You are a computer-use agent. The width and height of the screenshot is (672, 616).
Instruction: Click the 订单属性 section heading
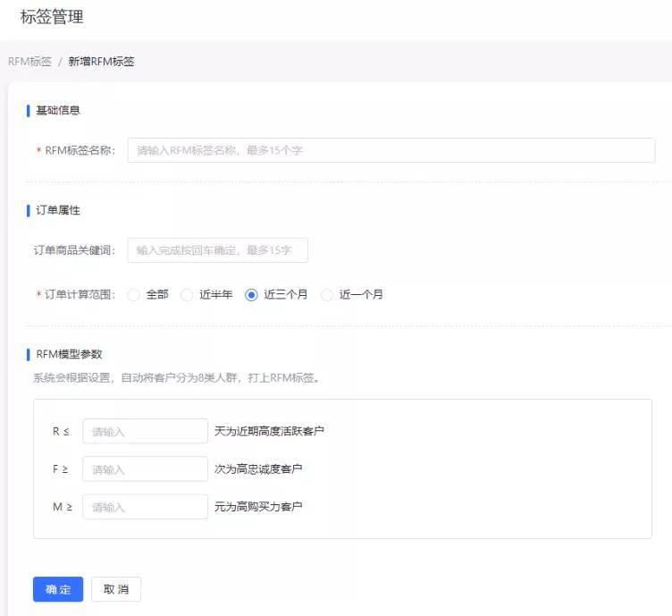click(x=58, y=210)
